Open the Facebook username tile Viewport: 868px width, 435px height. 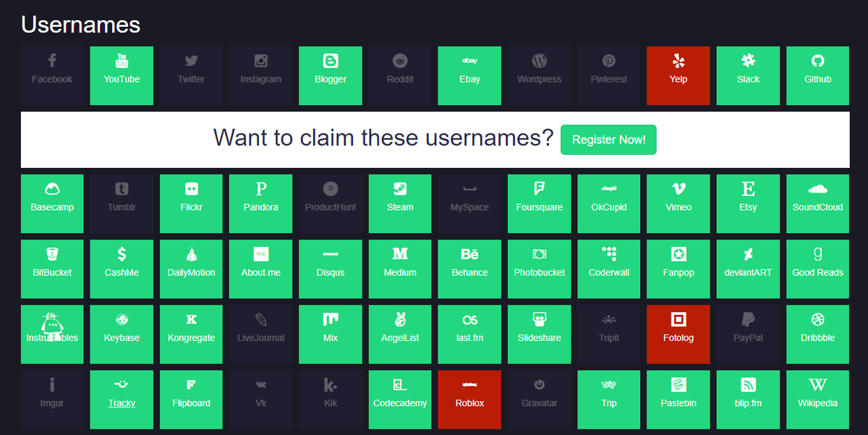coord(52,76)
